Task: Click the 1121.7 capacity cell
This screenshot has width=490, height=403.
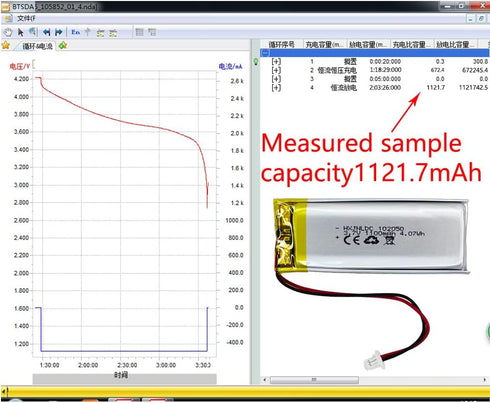Action: point(436,87)
